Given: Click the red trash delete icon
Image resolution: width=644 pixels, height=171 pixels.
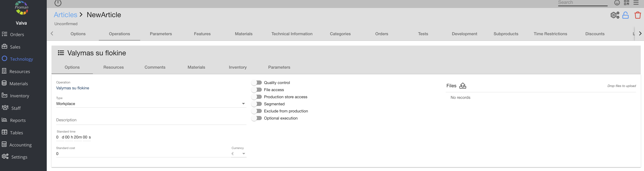Looking at the screenshot, I should coord(637,15).
